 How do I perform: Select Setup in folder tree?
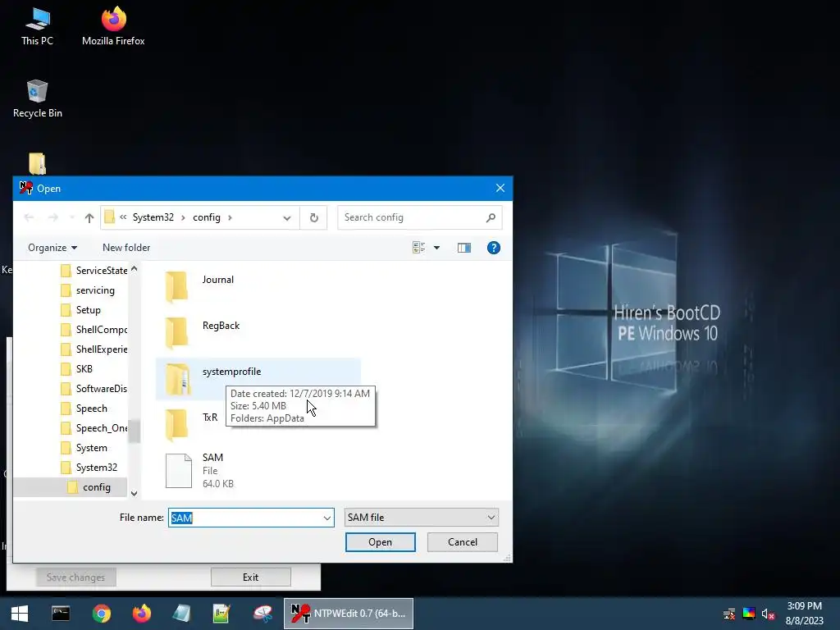click(x=81, y=310)
